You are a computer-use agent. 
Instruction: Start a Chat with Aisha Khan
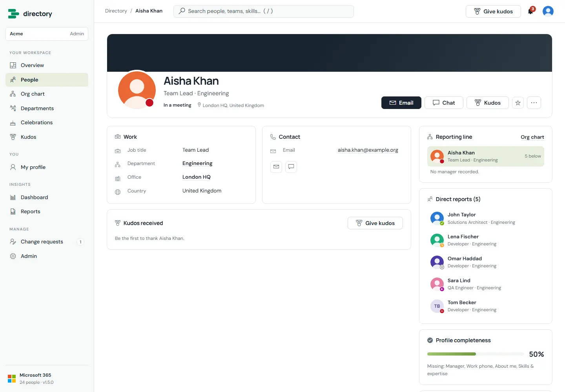tap(444, 103)
